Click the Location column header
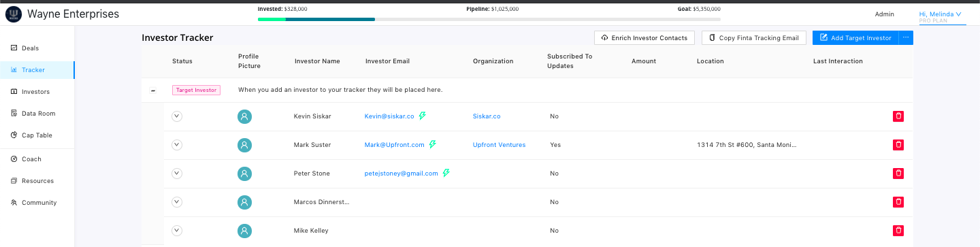Screen dimensions: 980x247 710,61
